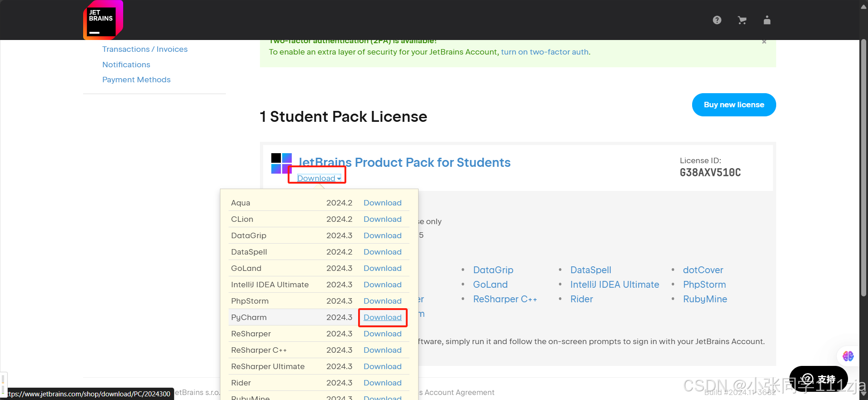868x400 pixels.
Task: Download IntelliJ IDEA Ultimate 2024.3
Action: (383, 285)
